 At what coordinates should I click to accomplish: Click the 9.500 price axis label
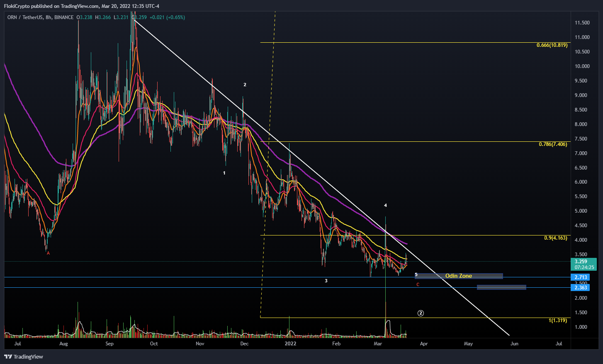pyautogui.click(x=581, y=81)
